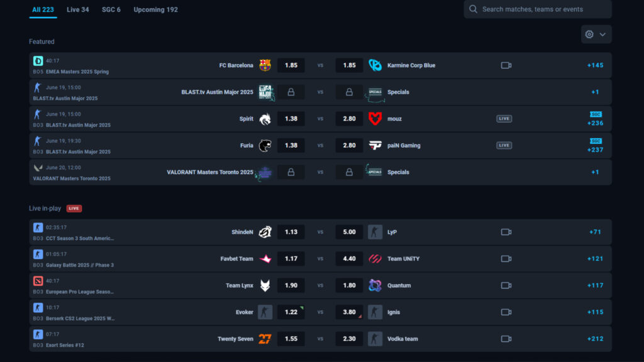Click the paiN Gaming logo
This screenshot has height=362, width=644.
[x=375, y=145]
